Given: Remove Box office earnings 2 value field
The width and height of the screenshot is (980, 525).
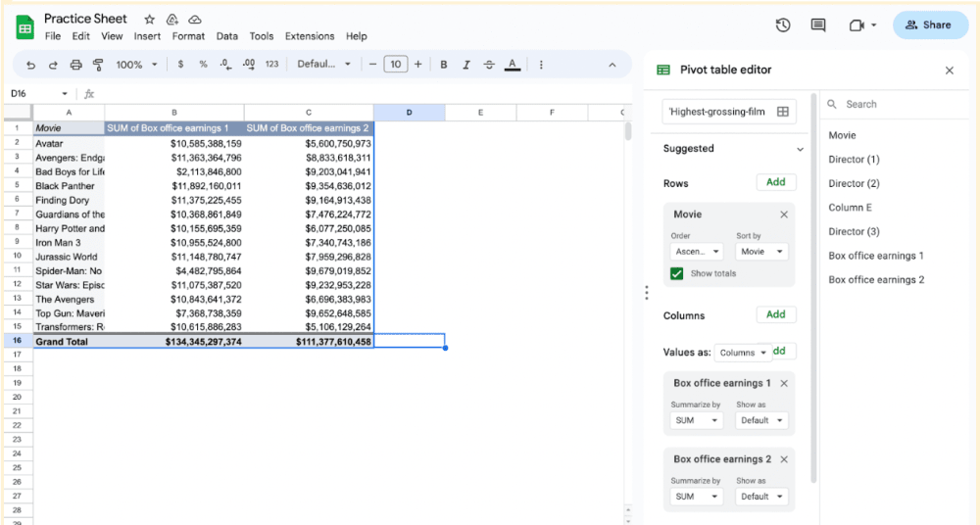Looking at the screenshot, I should tap(784, 459).
